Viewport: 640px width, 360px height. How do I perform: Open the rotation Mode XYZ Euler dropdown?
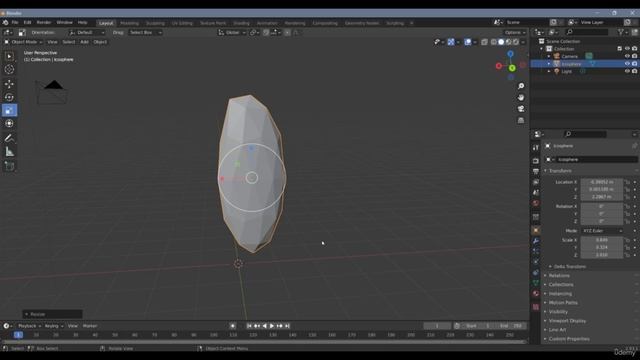pos(602,231)
